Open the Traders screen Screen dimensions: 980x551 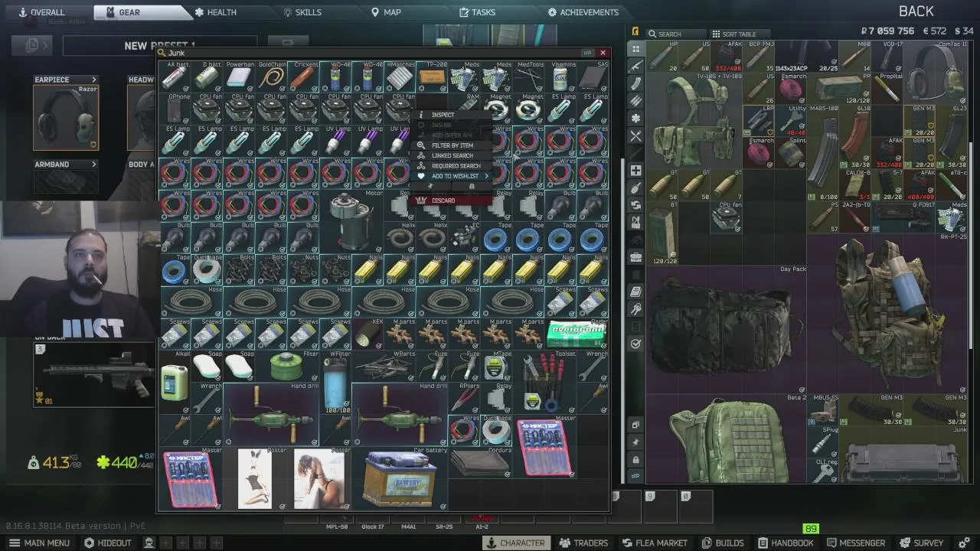pos(583,543)
